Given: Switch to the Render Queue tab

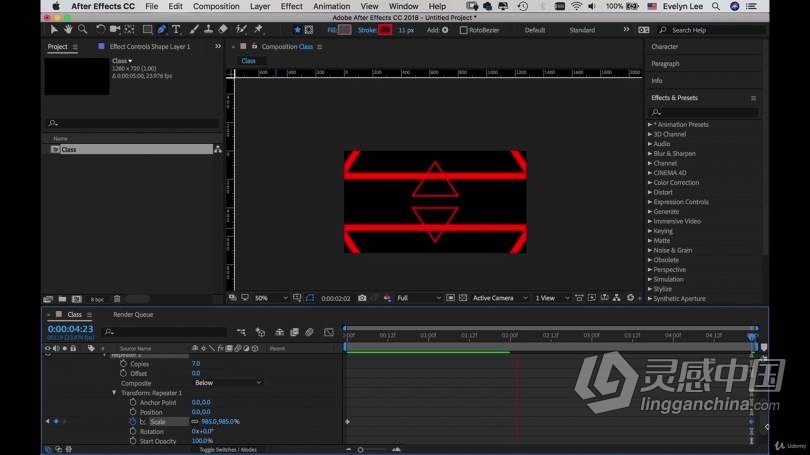Looking at the screenshot, I should pyautogui.click(x=133, y=314).
